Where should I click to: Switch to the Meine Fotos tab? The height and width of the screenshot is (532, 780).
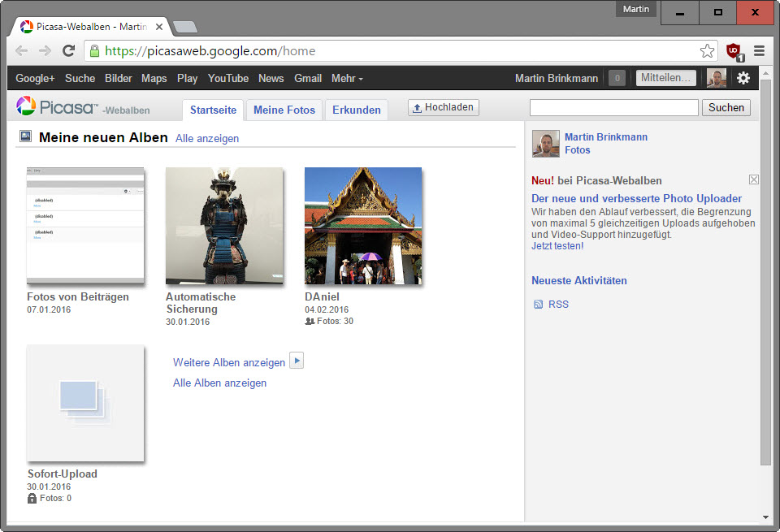pyautogui.click(x=284, y=110)
